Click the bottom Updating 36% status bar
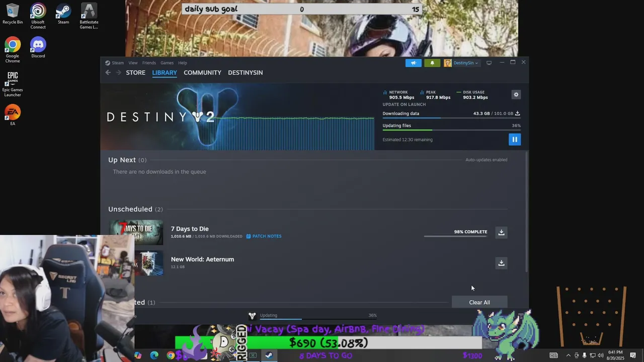Image resolution: width=644 pixels, height=362 pixels. pyautogui.click(x=318, y=316)
